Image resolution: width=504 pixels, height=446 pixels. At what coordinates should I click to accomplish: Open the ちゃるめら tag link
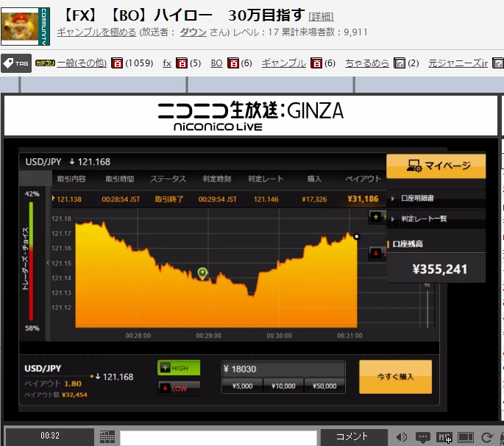click(x=367, y=63)
